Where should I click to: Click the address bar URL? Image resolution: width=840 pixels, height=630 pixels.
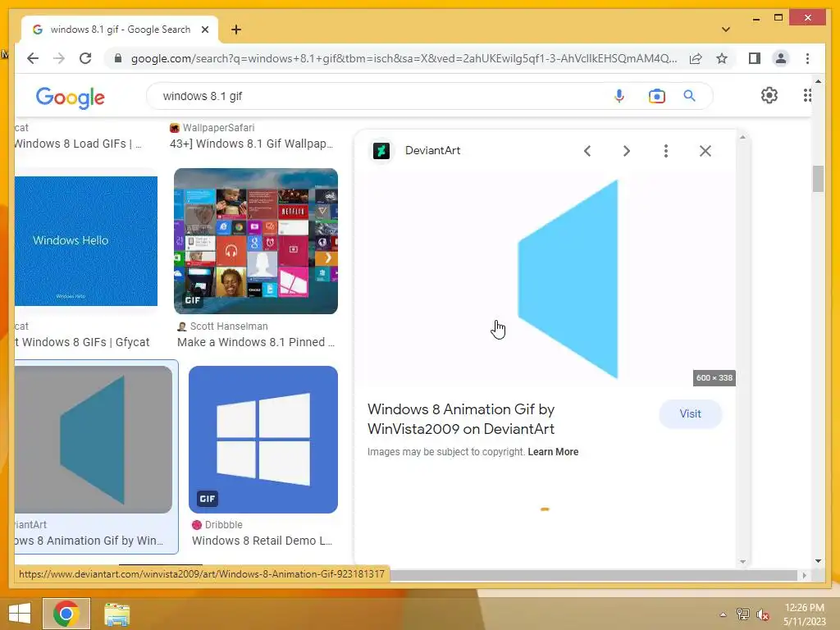pyautogui.click(x=404, y=58)
